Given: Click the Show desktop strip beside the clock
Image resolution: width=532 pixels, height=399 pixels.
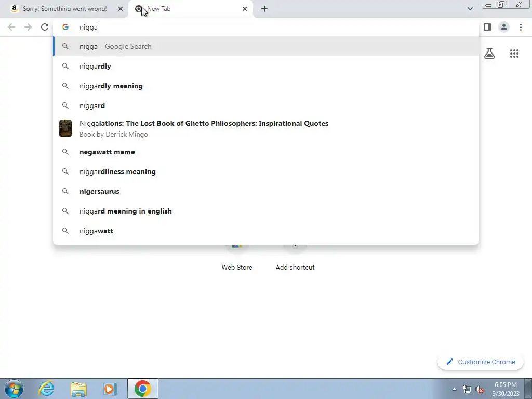Looking at the screenshot, I should pyautogui.click(x=528, y=389).
